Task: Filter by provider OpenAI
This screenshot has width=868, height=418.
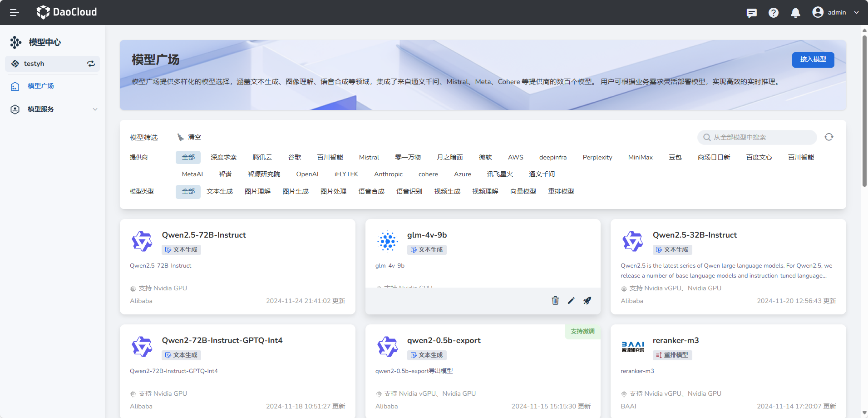Action: (307, 174)
